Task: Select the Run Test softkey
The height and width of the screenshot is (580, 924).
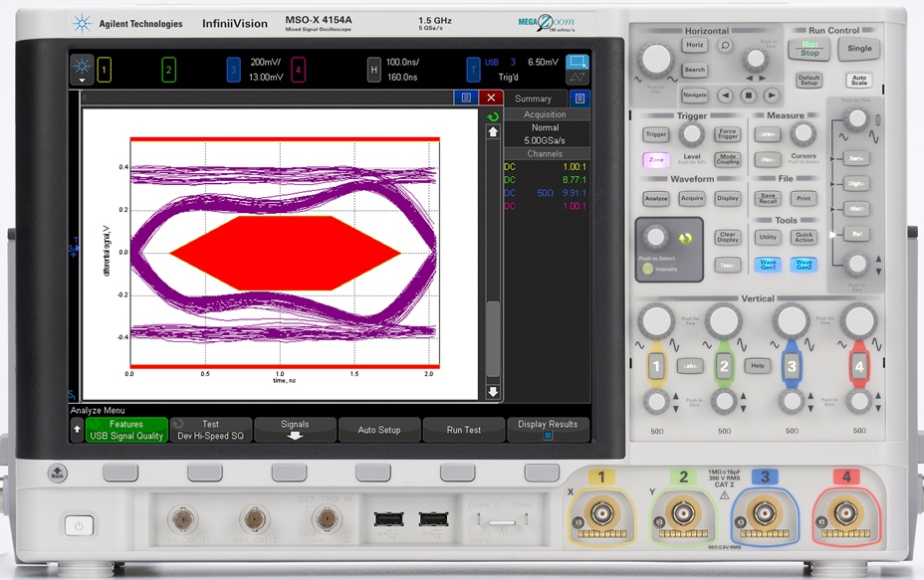Action: tap(464, 430)
